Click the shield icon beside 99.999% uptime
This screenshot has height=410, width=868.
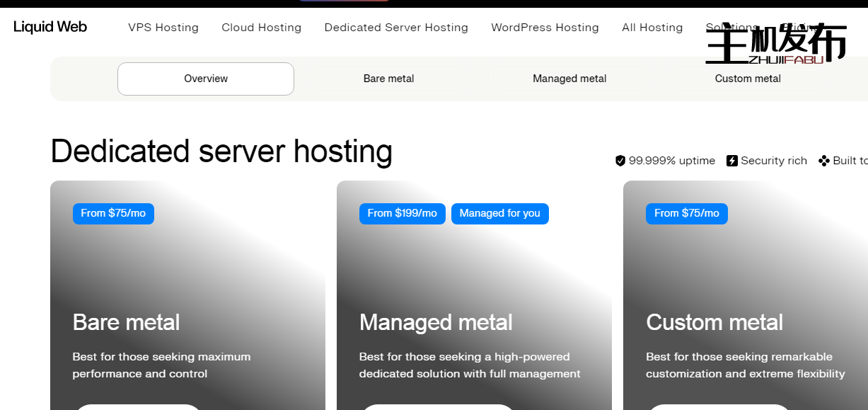click(620, 161)
